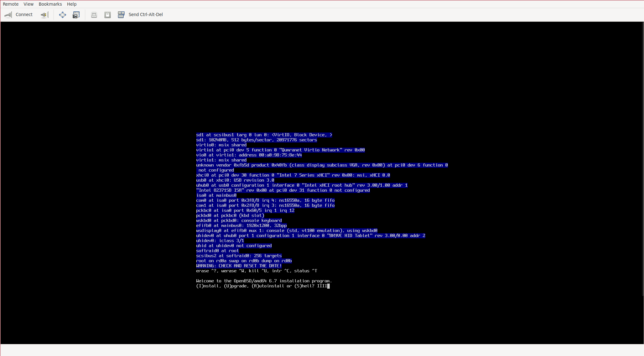Click the Connect plug icon

point(8,15)
